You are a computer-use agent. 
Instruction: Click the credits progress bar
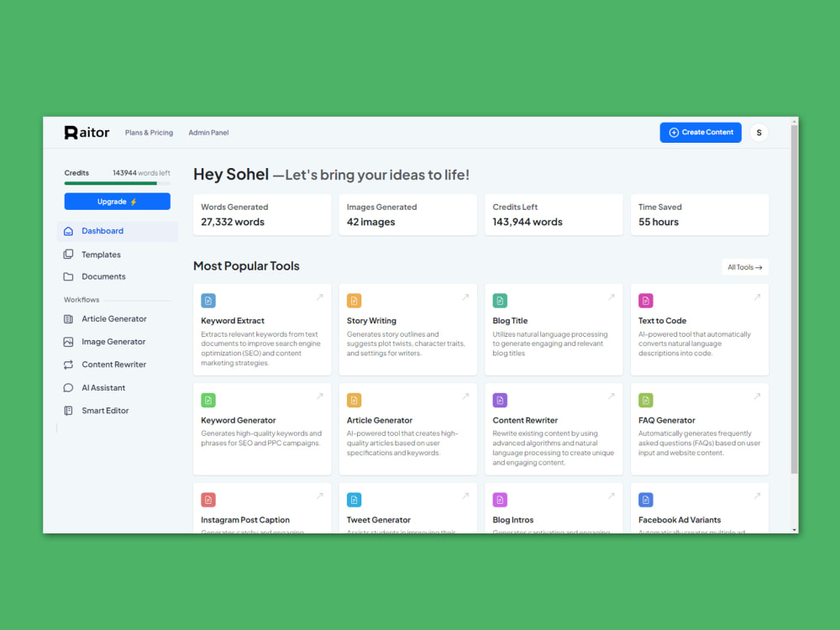(x=117, y=184)
